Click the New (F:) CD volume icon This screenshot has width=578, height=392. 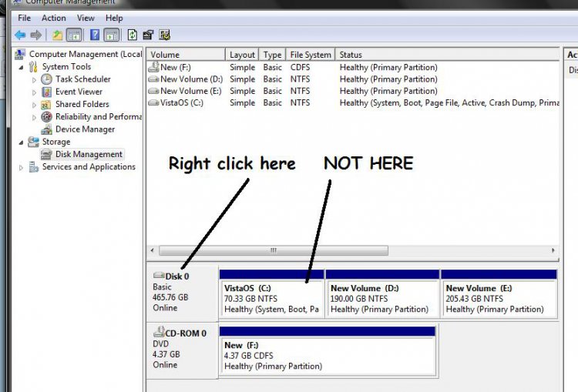pyautogui.click(x=153, y=67)
